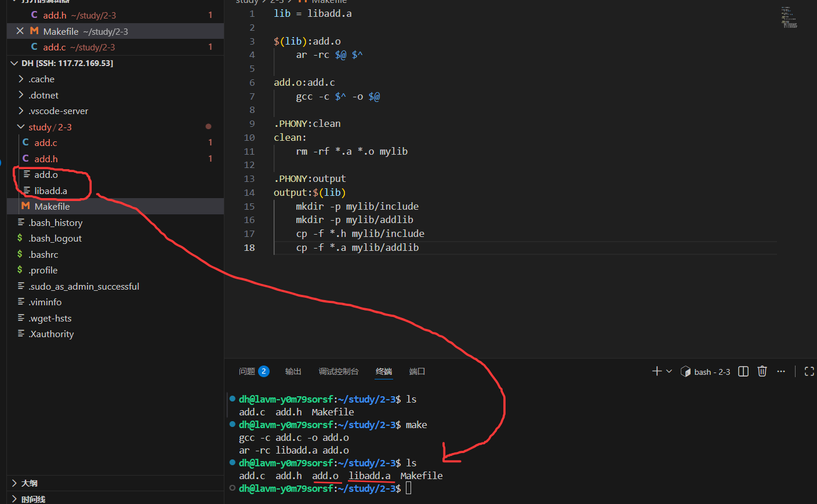Select Makefile in the explorer tree
Image resolution: width=817 pixels, height=504 pixels.
tap(115, 206)
